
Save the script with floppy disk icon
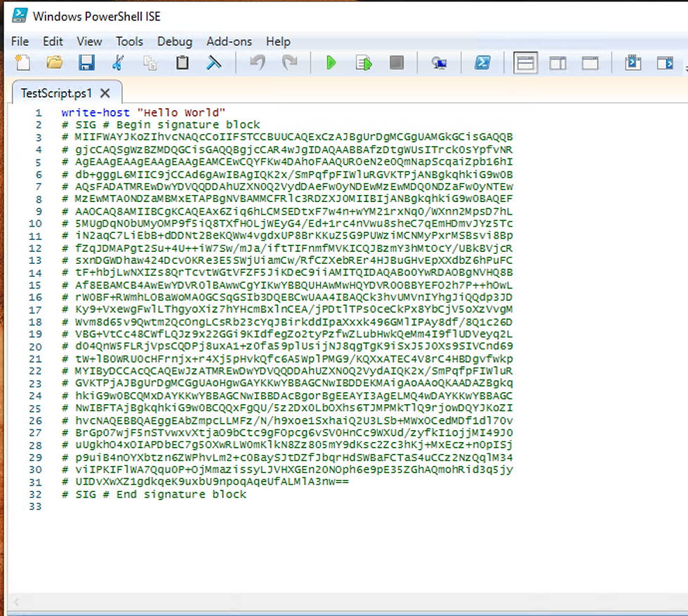(86, 62)
